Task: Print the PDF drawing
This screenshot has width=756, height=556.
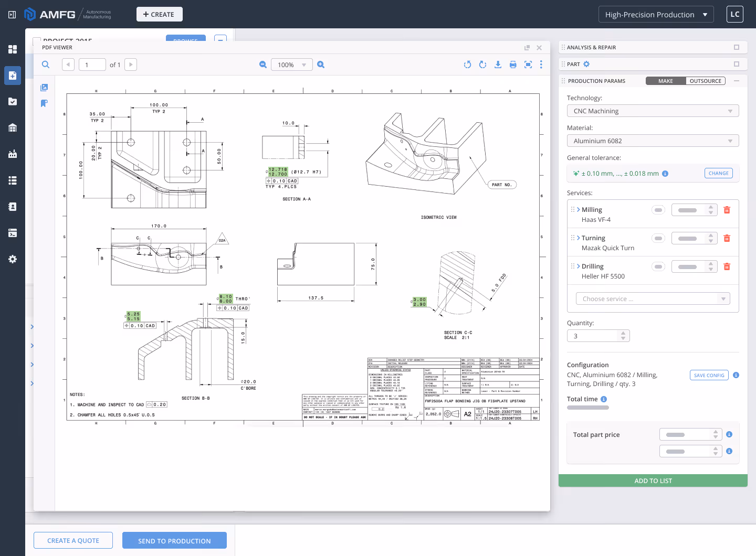Action: click(513, 65)
